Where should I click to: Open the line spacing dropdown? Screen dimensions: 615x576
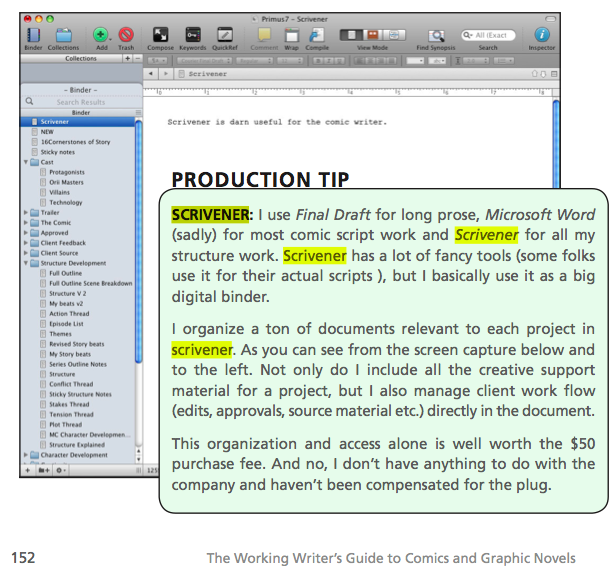click(x=476, y=61)
